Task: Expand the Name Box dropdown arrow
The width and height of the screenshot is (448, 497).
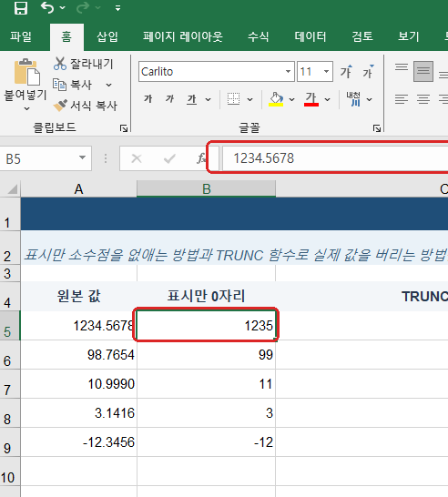Action: point(83,157)
